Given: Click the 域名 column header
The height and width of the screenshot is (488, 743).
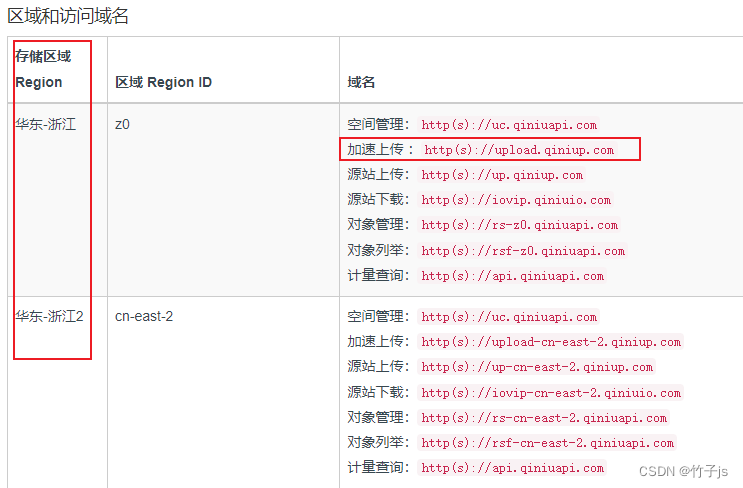Looking at the screenshot, I should (x=361, y=82).
